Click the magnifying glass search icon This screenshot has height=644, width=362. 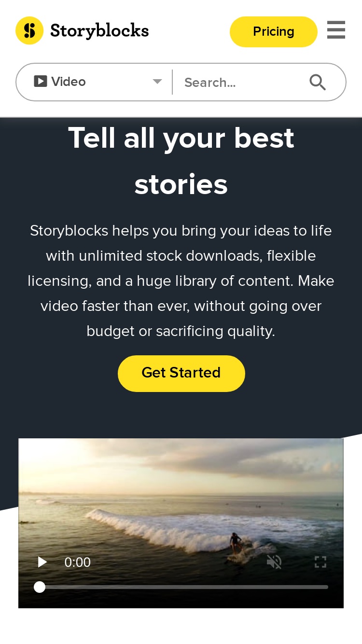point(318,83)
